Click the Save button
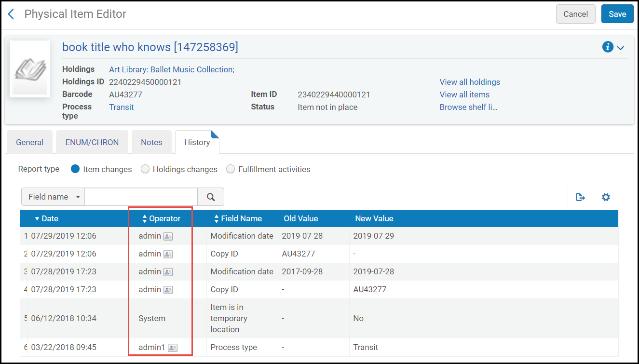The image size is (639, 364). click(617, 14)
